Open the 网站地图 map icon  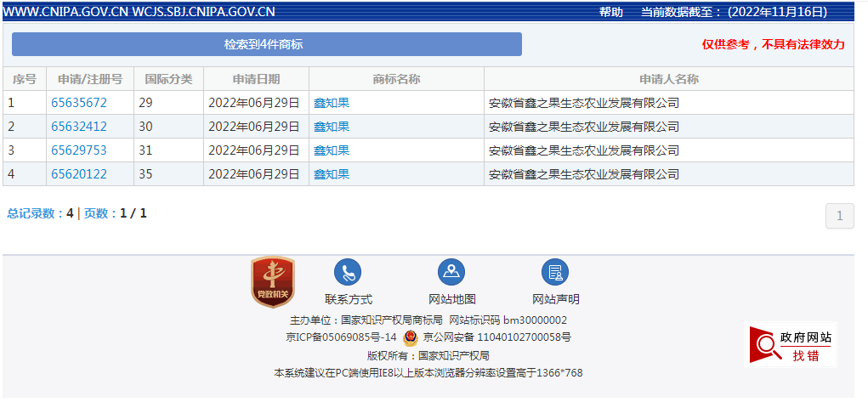(451, 272)
